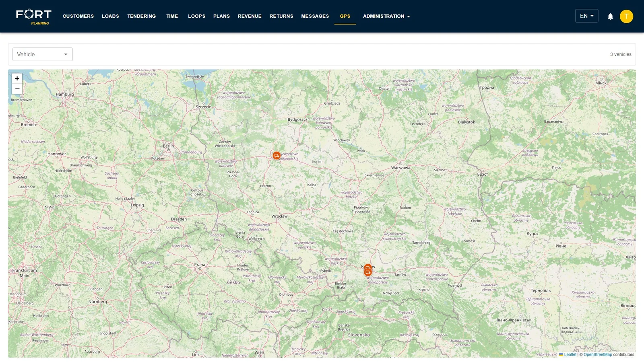Screen dimensions: 644x362
Task: Click the Bydgoszcz city label
Action: tap(297, 119)
